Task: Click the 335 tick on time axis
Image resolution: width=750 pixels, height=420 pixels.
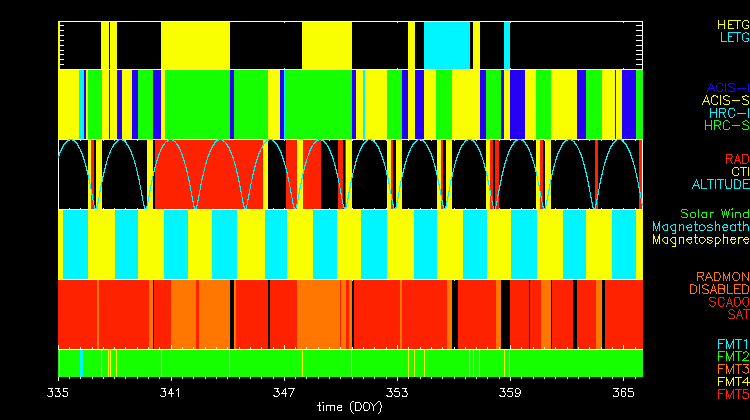Action: pos(58,394)
